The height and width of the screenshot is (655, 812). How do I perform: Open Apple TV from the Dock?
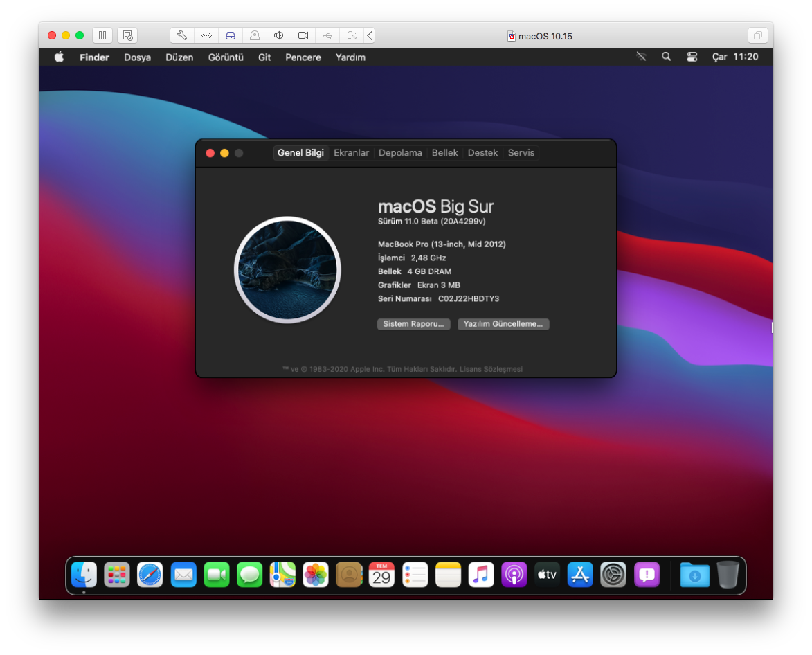[x=548, y=575]
